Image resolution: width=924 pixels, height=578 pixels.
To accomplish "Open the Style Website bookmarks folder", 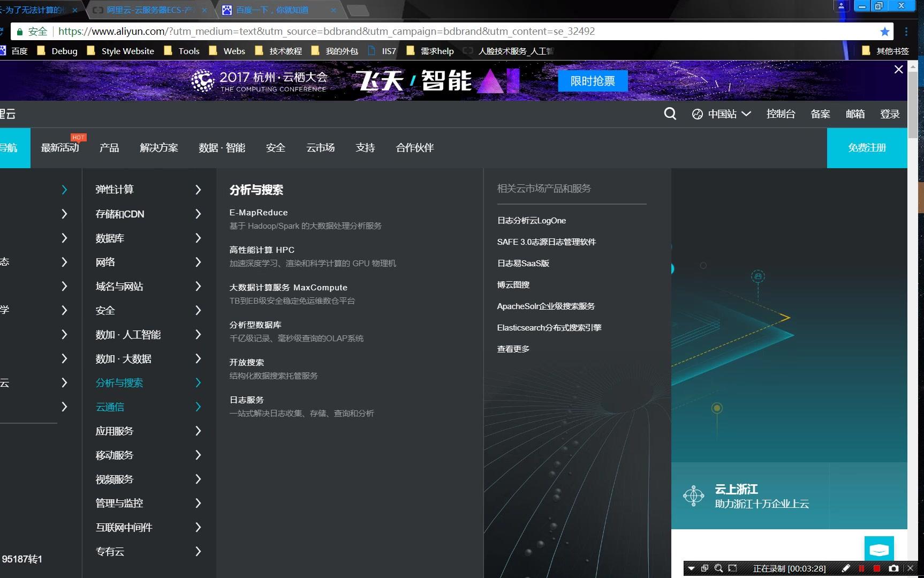I will point(120,51).
